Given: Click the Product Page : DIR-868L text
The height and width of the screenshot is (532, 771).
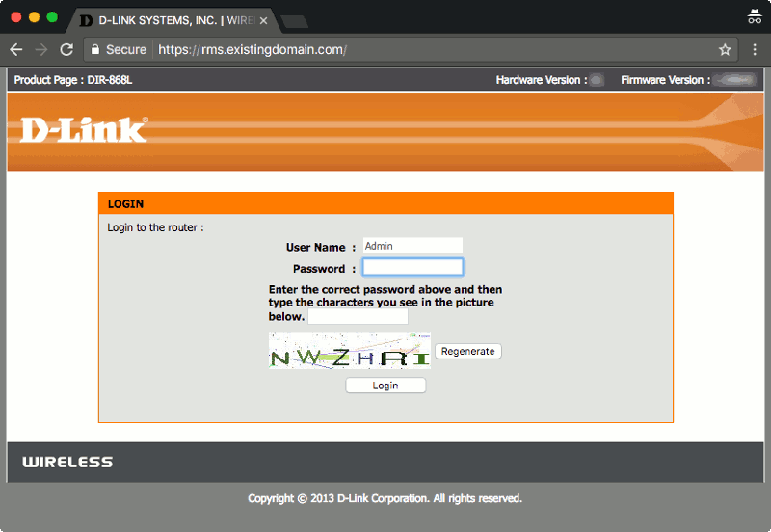Looking at the screenshot, I should [73, 80].
